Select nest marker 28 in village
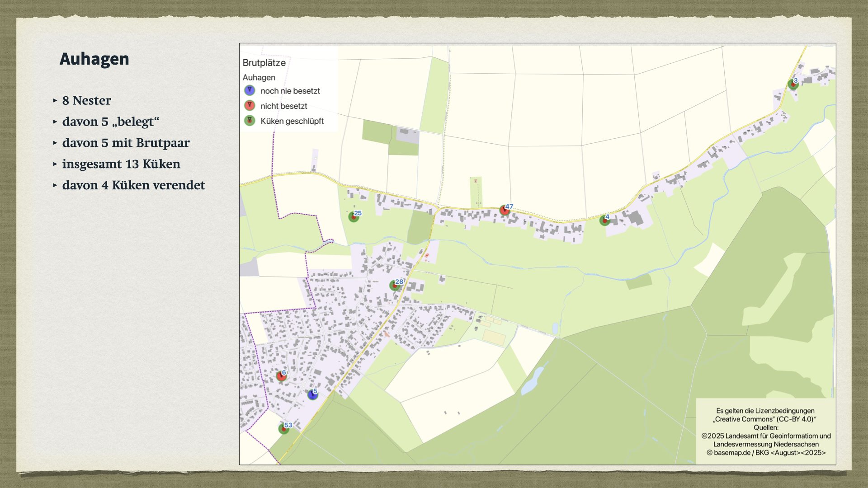Viewport: 868px width, 488px height. pyautogui.click(x=395, y=286)
